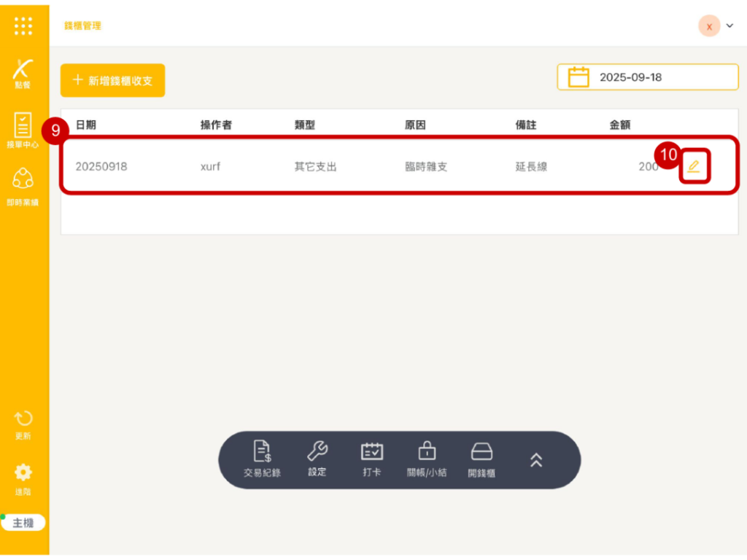The image size is (747, 560).
Task: Open 交易紀錄 transaction records
Action: 262,459
